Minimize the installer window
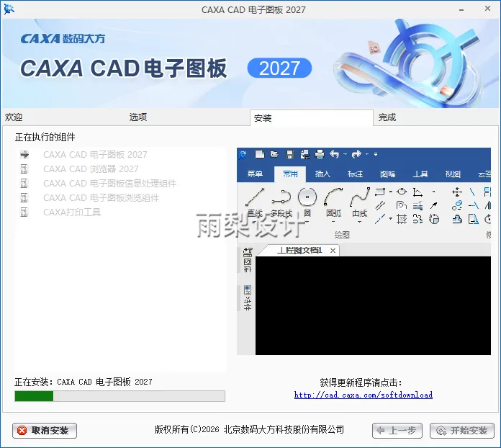The image size is (501, 448). 461,9
